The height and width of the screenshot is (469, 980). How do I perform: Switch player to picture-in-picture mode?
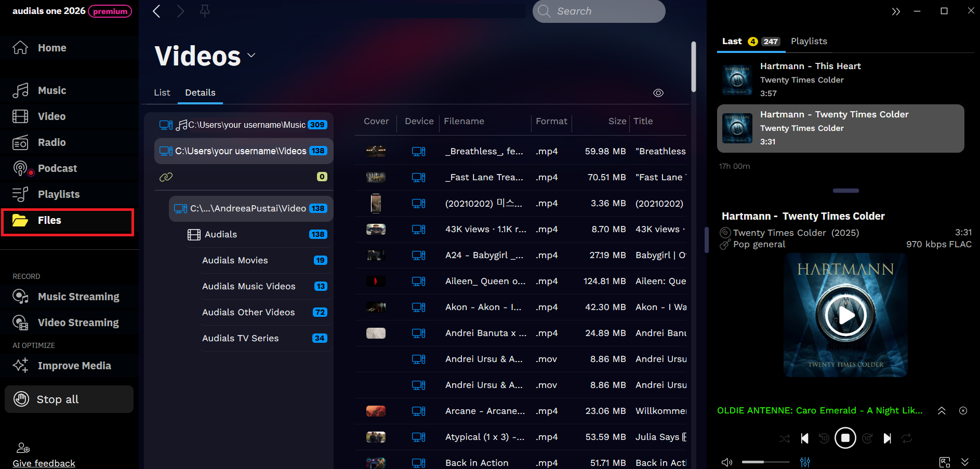(x=945, y=461)
